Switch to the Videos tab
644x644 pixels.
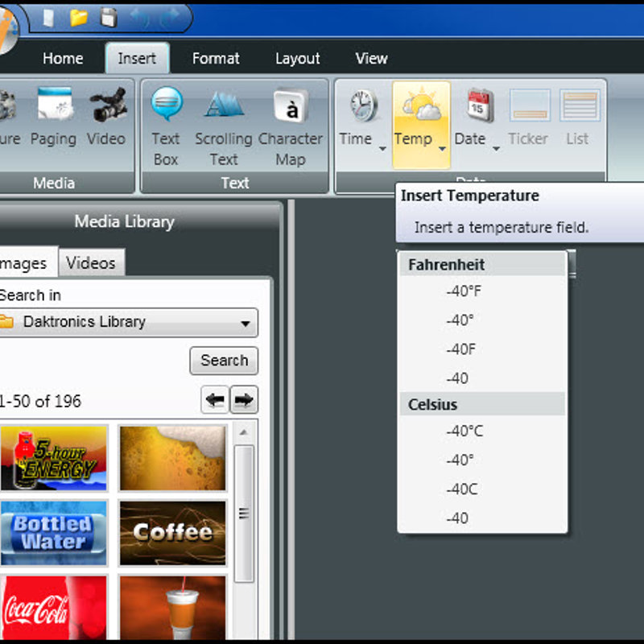(x=90, y=262)
